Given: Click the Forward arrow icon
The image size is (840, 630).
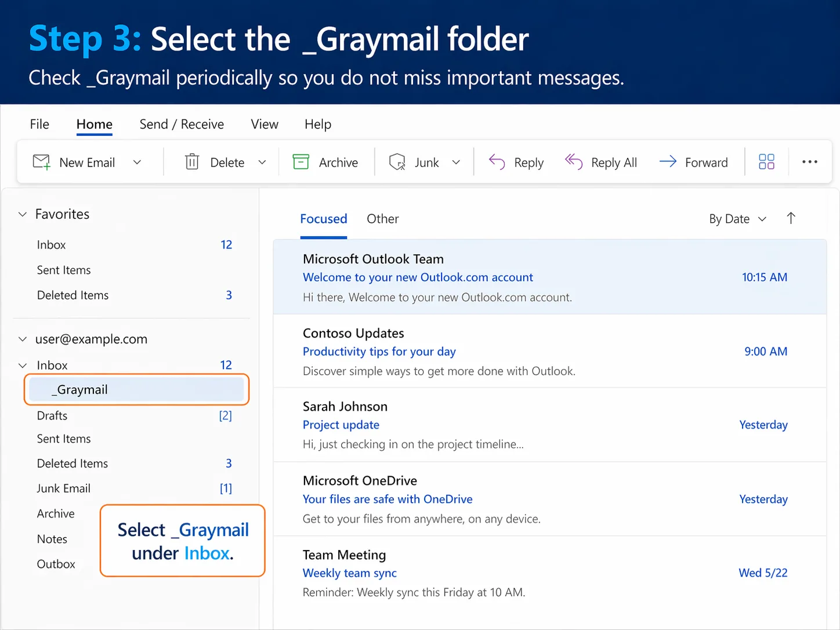Looking at the screenshot, I should click(x=668, y=162).
